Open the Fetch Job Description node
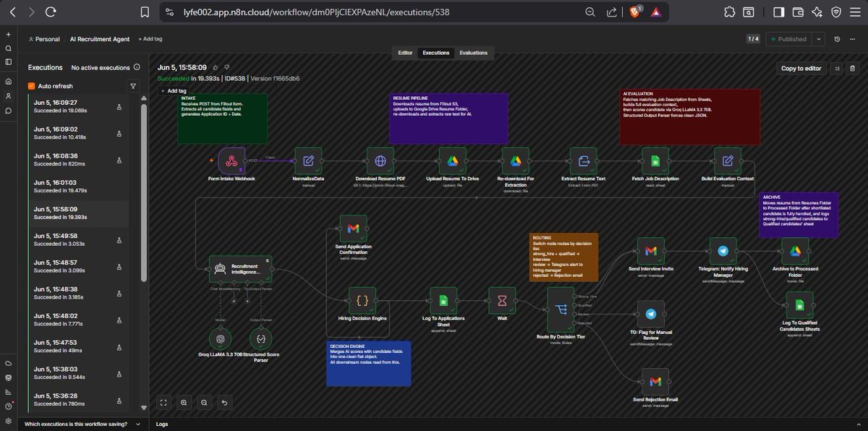This screenshot has height=431, width=868. coord(655,161)
